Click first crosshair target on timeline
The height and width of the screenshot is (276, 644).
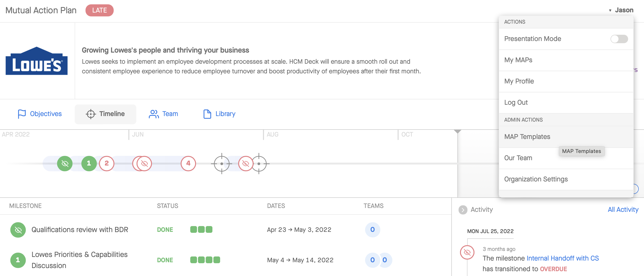(x=222, y=164)
